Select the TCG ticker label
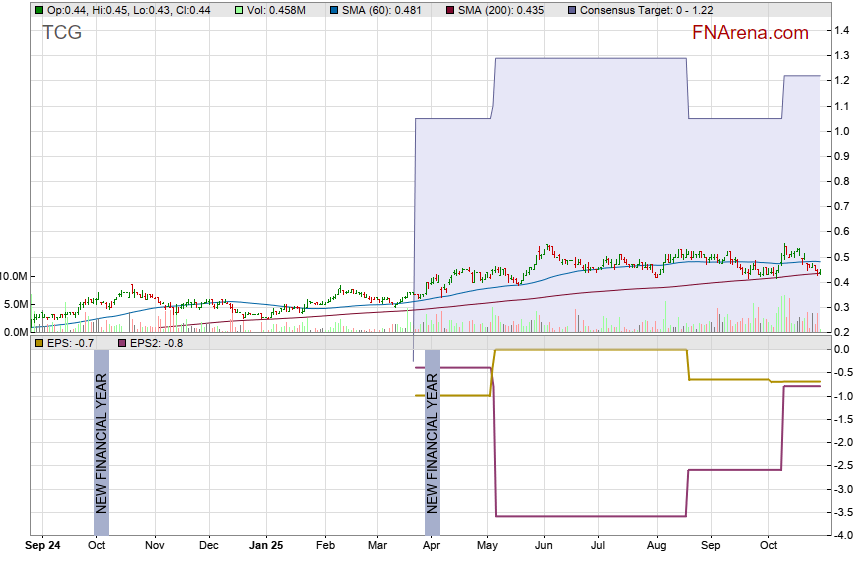The width and height of the screenshot is (859, 566). [62, 33]
